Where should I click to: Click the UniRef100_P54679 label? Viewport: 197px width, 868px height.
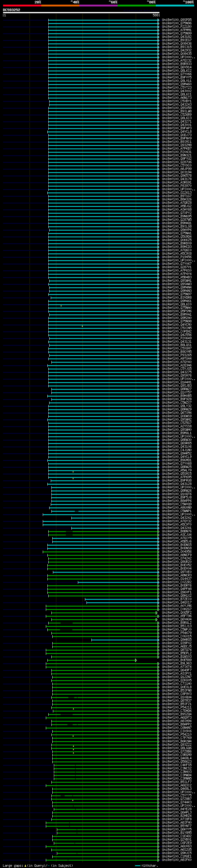[x=177, y=633]
